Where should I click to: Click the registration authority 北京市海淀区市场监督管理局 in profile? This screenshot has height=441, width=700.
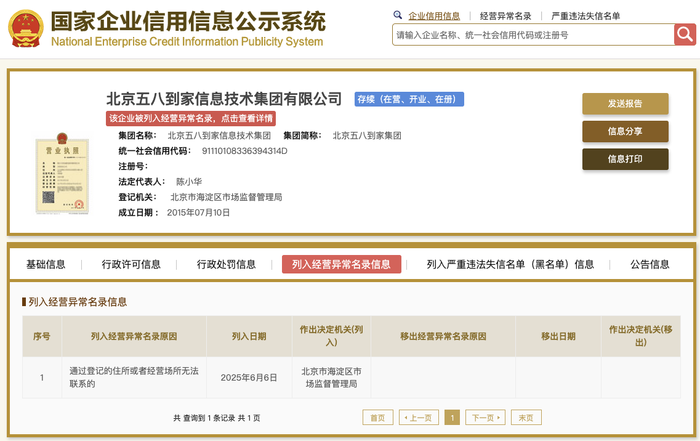226,197
